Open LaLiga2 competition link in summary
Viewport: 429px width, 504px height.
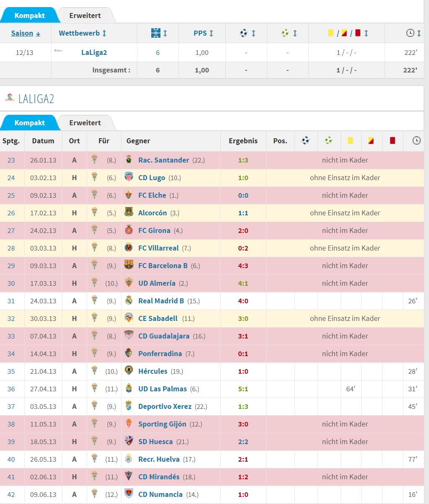pos(94,52)
